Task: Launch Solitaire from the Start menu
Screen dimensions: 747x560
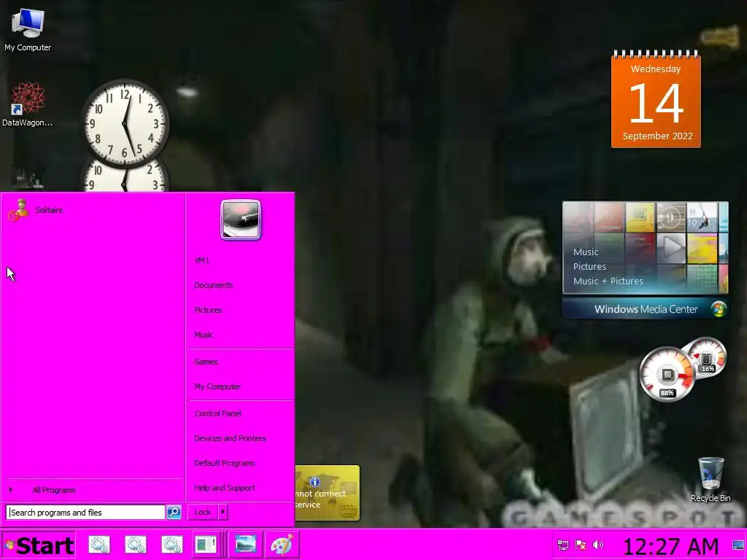Action: [x=93, y=210]
